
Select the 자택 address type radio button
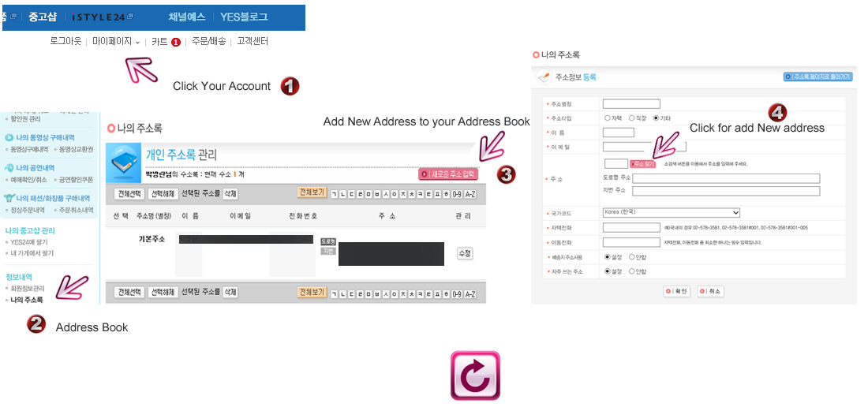(608, 118)
